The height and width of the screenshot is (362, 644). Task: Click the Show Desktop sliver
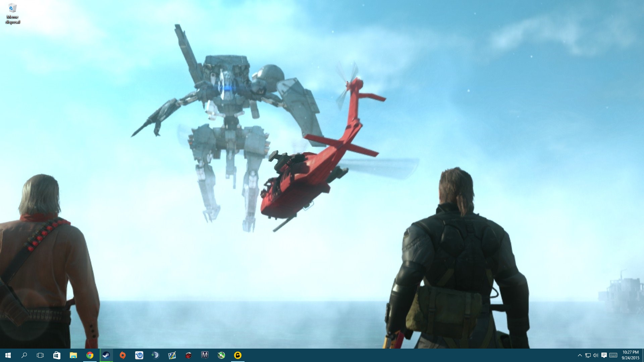coord(643,355)
